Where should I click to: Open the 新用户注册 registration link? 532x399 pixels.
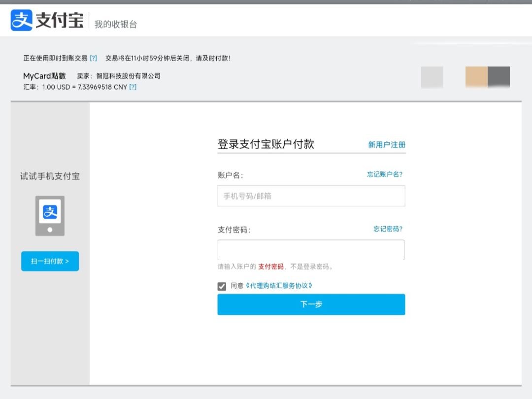pos(387,145)
